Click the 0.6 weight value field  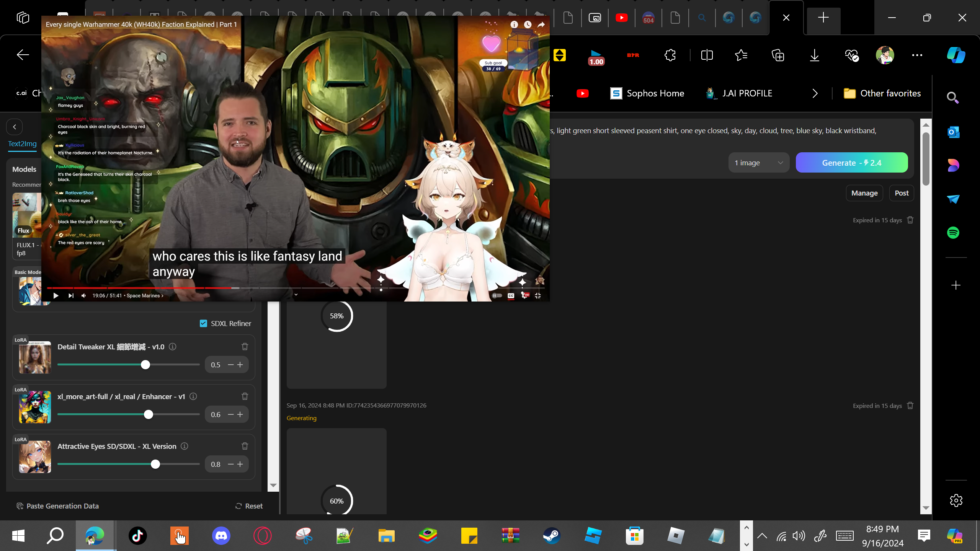coord(216,414)
